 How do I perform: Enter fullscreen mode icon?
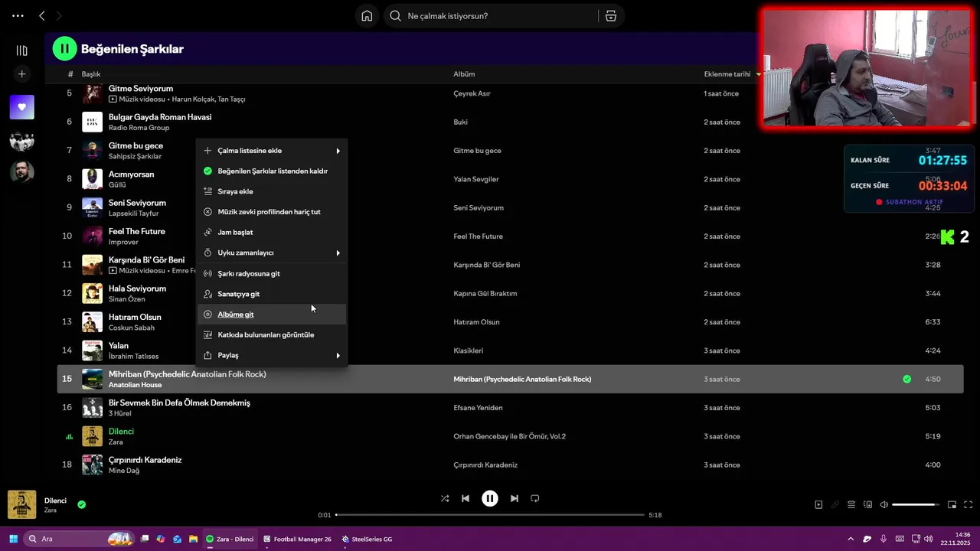[968, 505]
